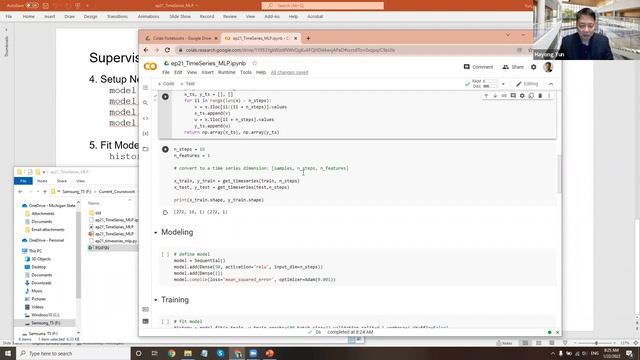Image resolution: width=640 pixels, height=360 pixels.
Task: Run the get_timeseries function cell
Action: pyautogui.click(x=165, y=97)
